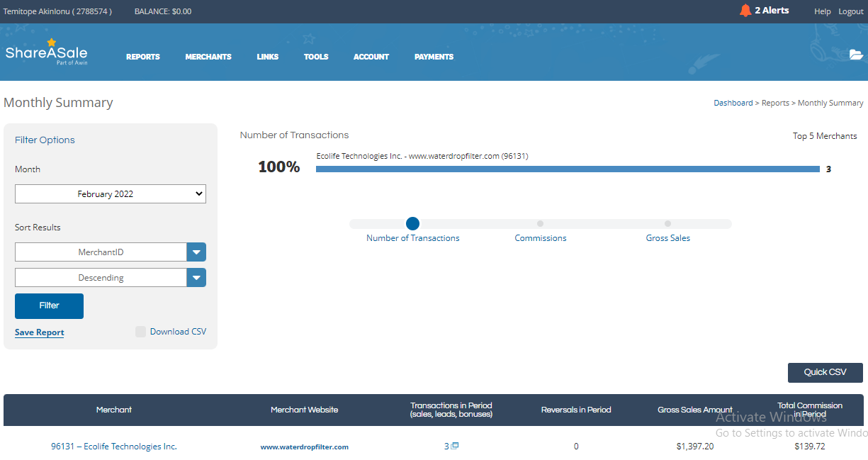Click the Logout link
The image size is (868, 460).
pyautogui.click(x=851, y=11)
